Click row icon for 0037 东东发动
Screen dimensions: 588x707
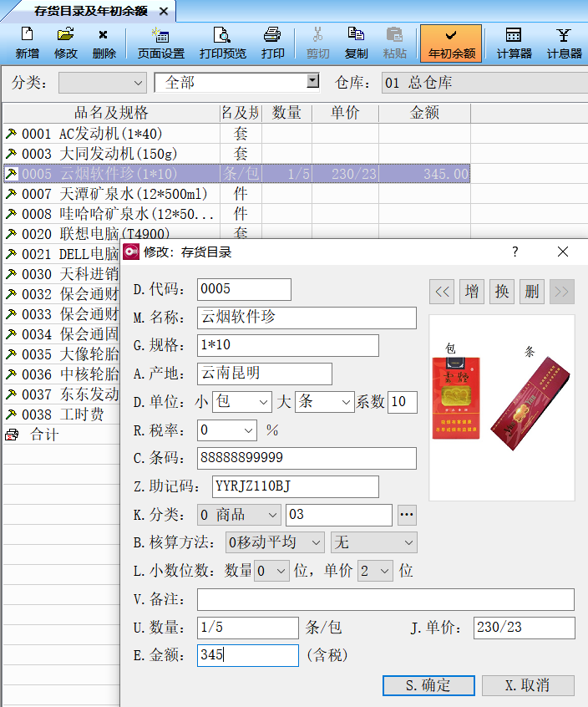[x=11, y=394]
